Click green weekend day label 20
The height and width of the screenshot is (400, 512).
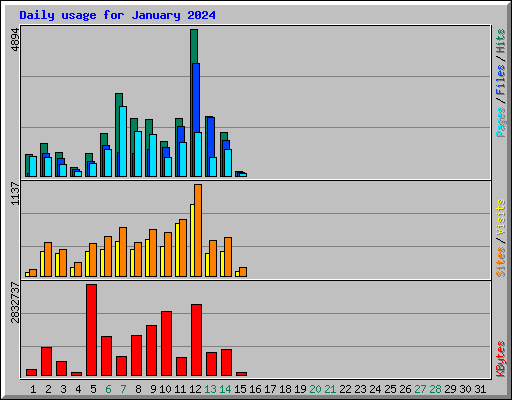[x=315, y=389]
